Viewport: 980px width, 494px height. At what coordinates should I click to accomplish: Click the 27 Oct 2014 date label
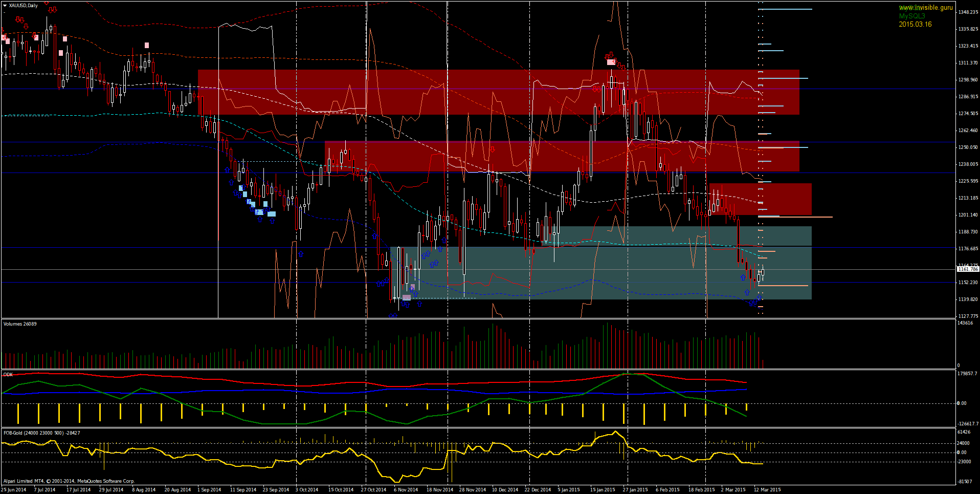(374, 490)
